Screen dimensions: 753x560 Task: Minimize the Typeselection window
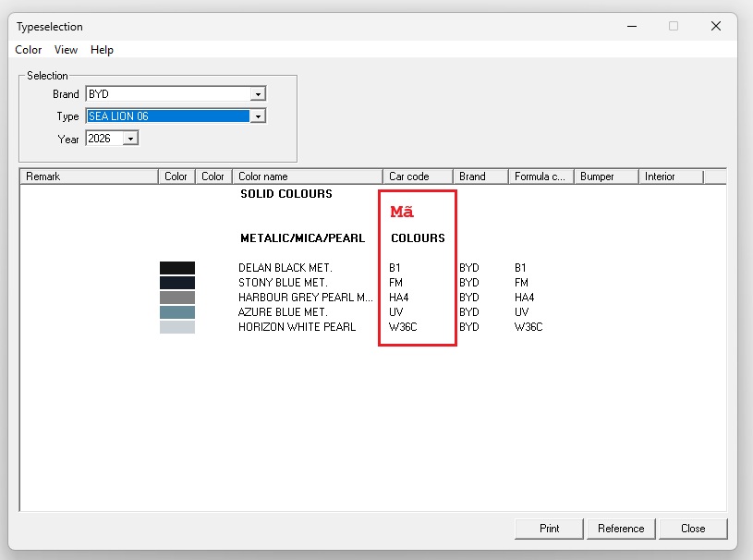click(632, 27)
